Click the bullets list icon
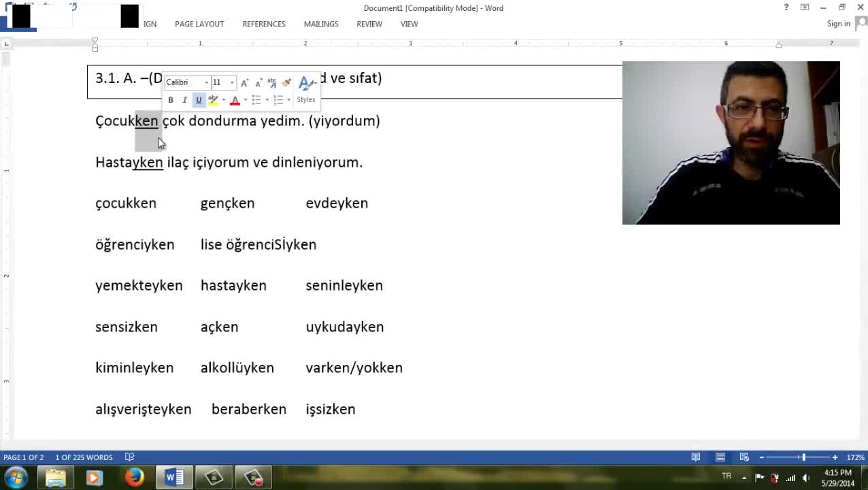The width and height of the screenshot is (868, 490). [x=256, y=100]
